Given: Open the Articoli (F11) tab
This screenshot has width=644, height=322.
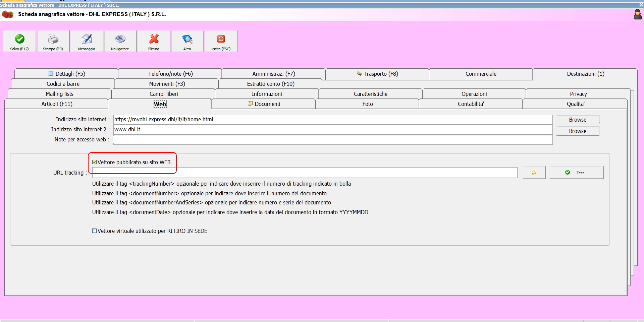Looking at the screenshot, I should tap(57, 104).
